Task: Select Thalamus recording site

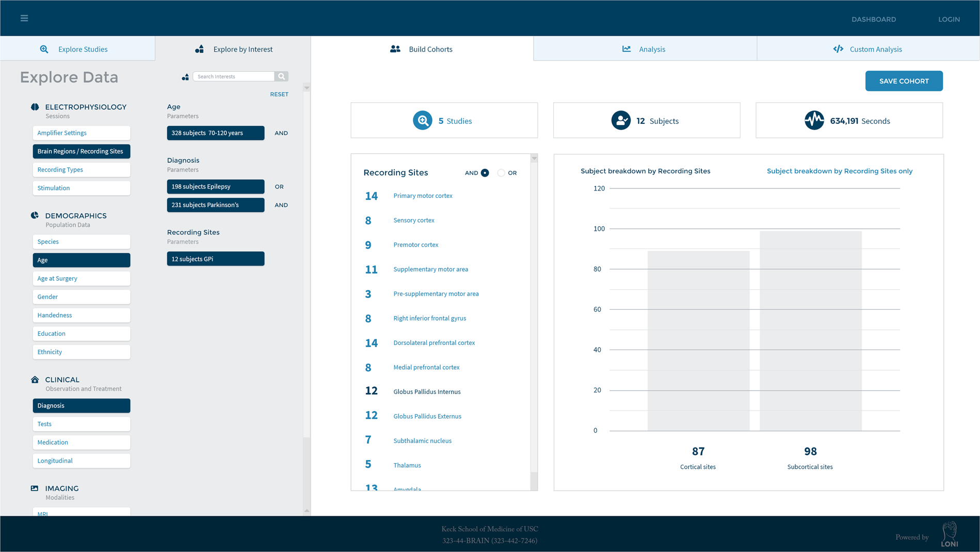Action: 407,465
